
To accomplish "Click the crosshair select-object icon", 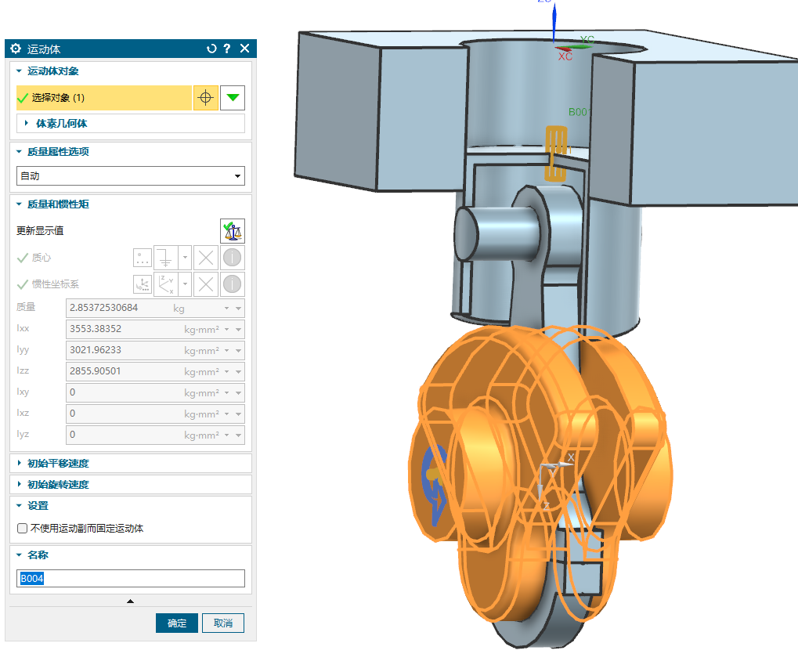I will 205,98.
